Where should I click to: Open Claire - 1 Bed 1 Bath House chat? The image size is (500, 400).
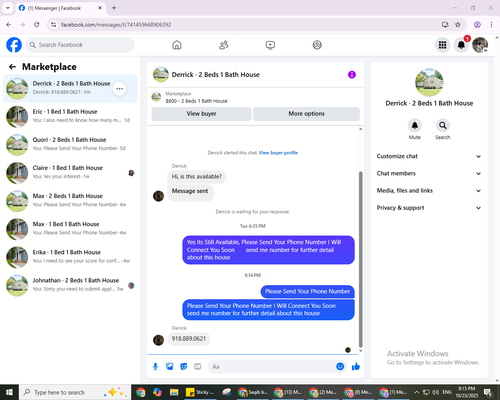[x=70, y=173]
